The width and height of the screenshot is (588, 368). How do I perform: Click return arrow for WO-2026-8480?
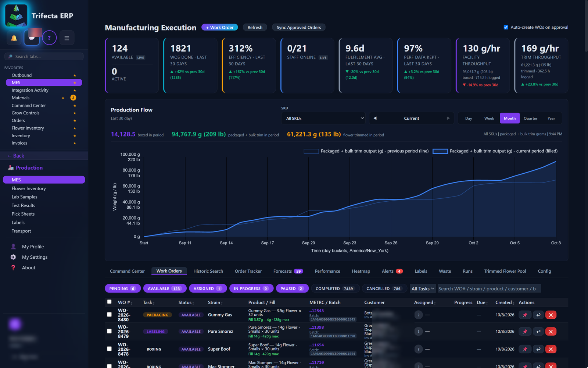(x=538, y=315)
